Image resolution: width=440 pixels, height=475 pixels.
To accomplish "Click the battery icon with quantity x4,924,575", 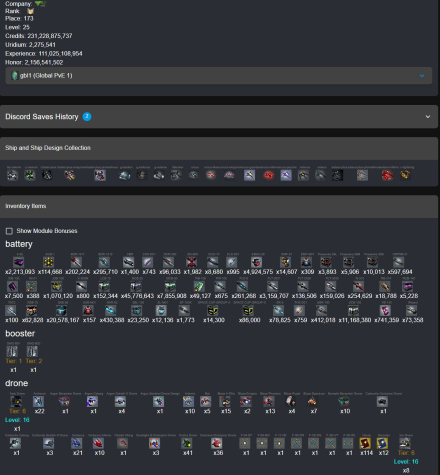I will tap(256, 262).
